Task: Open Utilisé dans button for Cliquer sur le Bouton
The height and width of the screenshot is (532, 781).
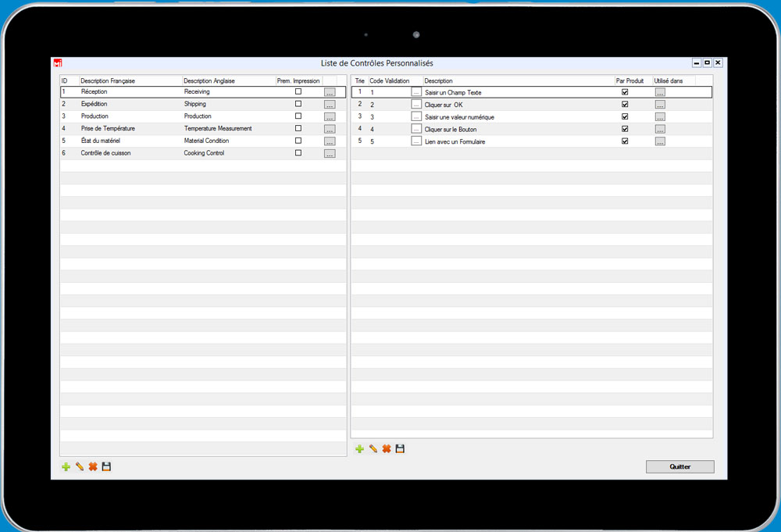Action: click(x=660, y=129)
